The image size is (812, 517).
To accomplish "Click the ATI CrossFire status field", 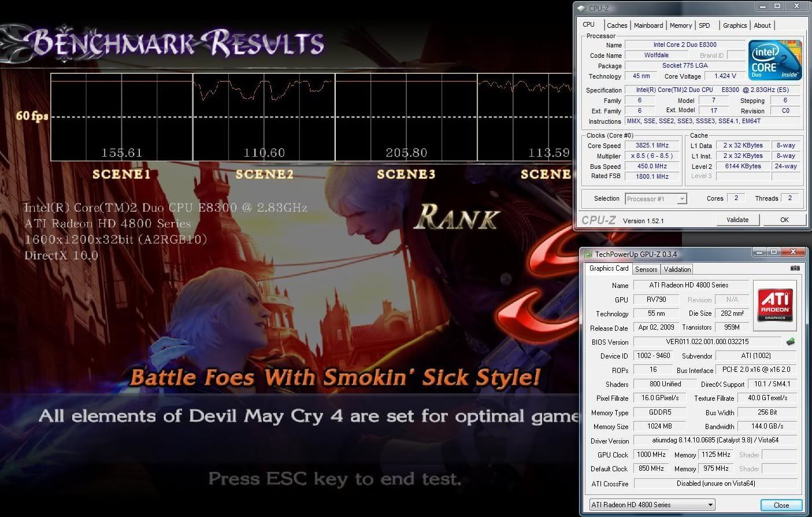I will (x=715, y=483).
